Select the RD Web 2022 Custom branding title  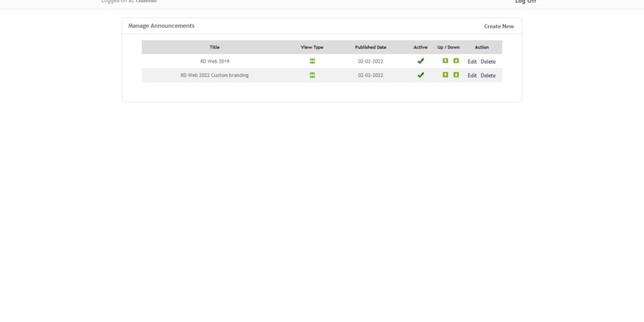click(x=215, y=75)
